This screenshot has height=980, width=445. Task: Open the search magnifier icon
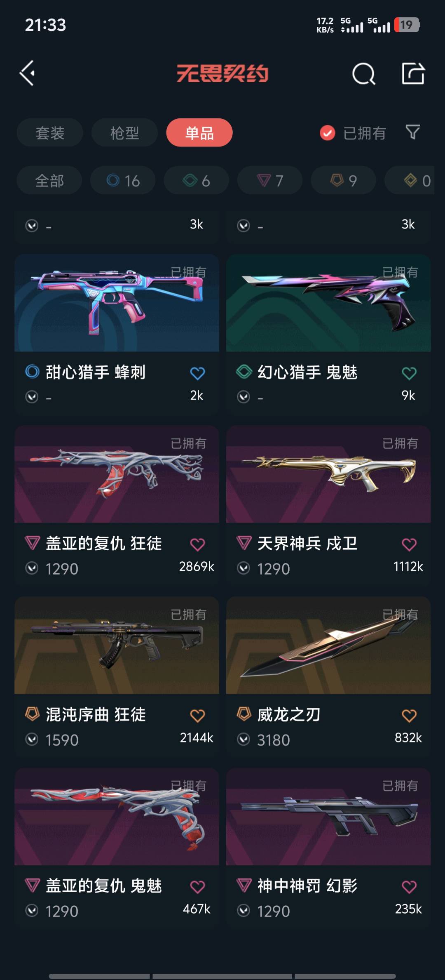364,74
